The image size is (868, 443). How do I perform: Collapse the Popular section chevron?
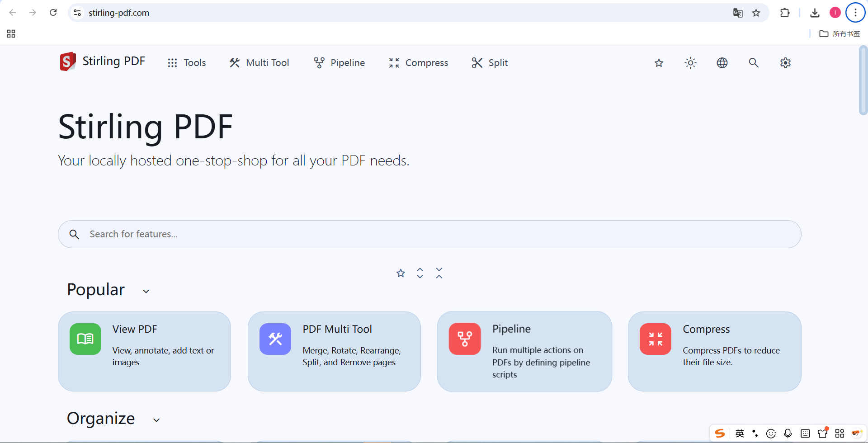[x=146, y=291]
